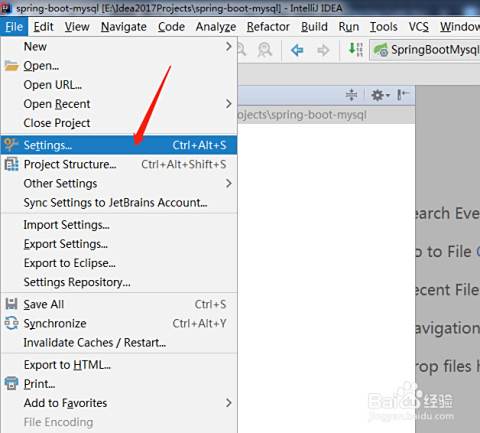Click the Make Project build icon
The height and width of the screenshot is (433, 480).
(x=355, y=50)
